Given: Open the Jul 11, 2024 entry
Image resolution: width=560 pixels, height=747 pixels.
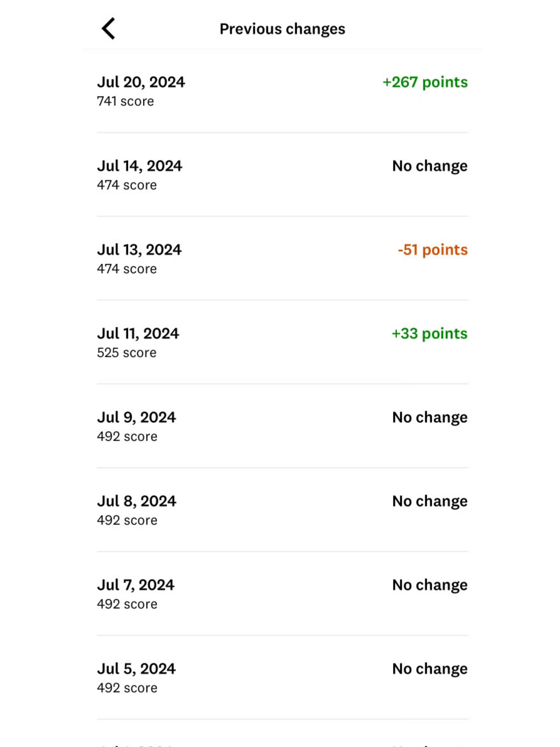Looking at the screenshot, I should 282,342.
